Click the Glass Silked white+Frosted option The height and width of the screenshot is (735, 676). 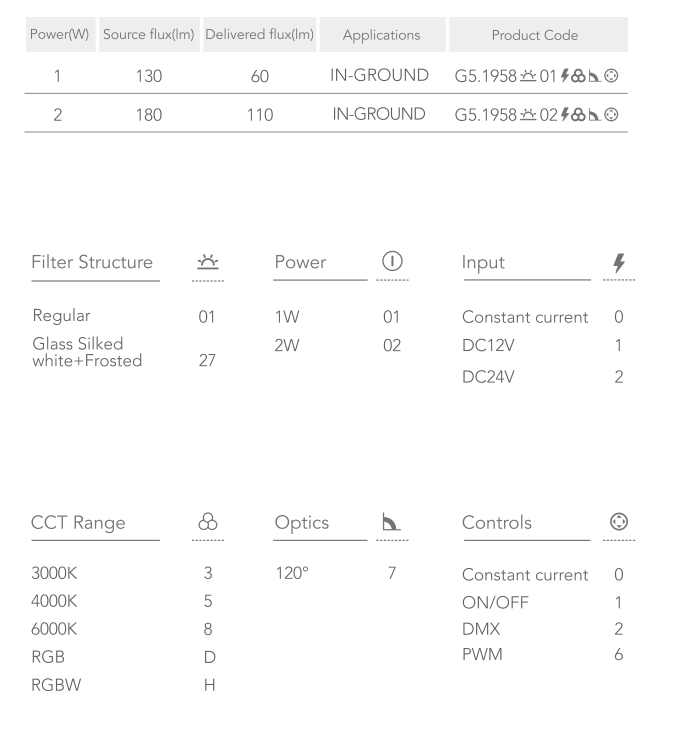click(x=87, y=352)
